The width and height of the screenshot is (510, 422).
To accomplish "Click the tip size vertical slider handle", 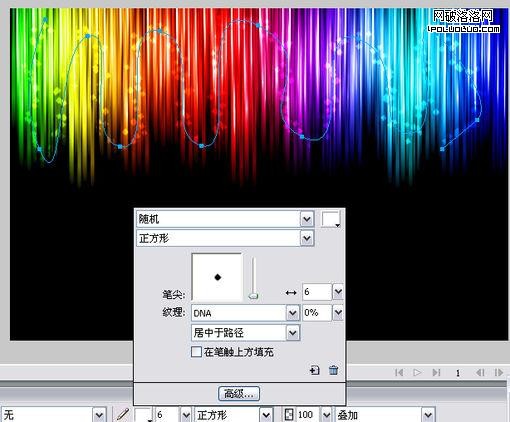I will (x=253, y=296).
